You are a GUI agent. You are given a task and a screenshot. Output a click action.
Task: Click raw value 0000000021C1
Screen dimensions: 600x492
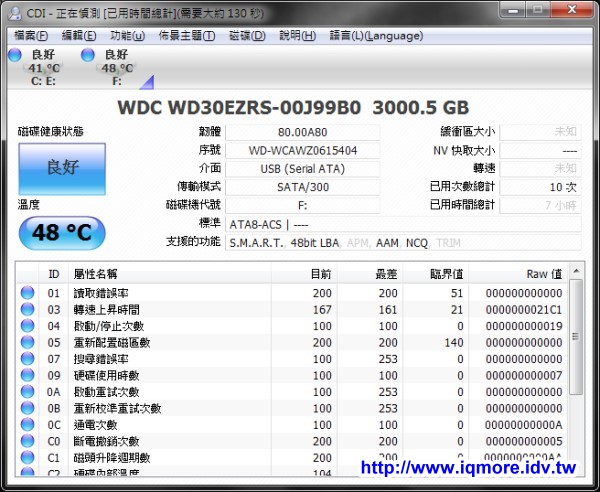pos(524,310)
